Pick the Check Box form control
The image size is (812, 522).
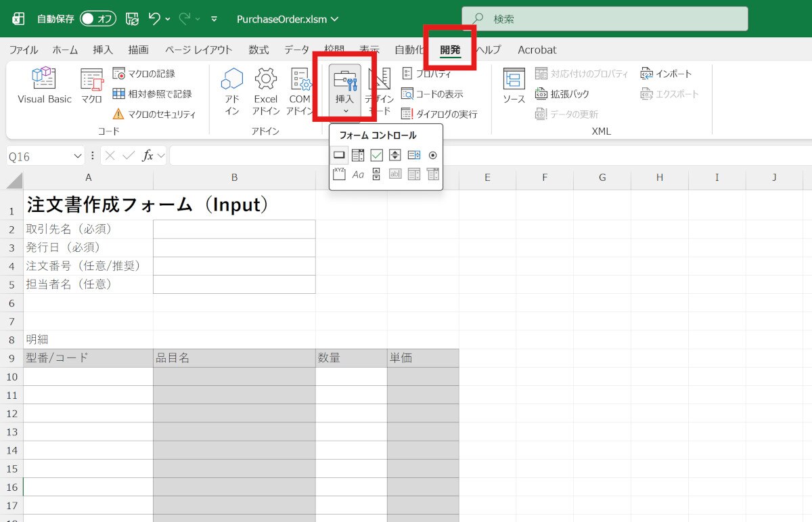tap(376, 155)
